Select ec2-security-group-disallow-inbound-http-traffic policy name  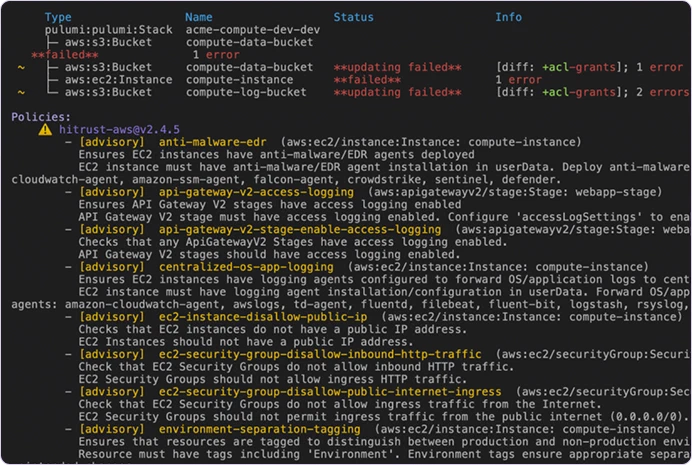(x=320, y=354)
